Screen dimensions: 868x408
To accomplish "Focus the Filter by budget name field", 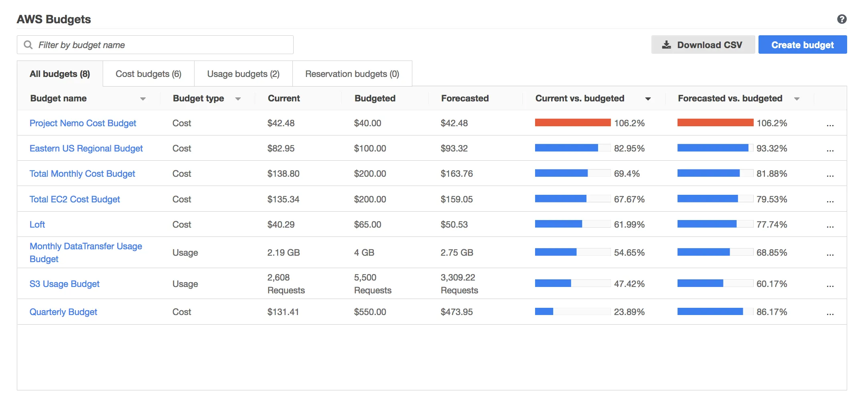I will (155, 44).
